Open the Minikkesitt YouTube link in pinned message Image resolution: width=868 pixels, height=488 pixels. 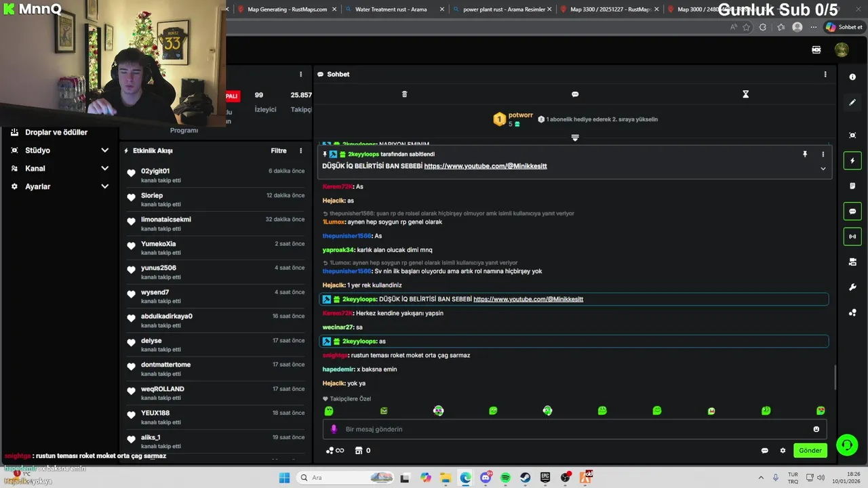point(486,166)
